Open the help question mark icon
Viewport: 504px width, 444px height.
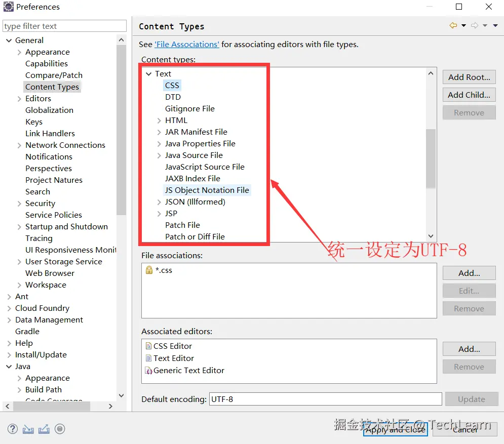click(13, 429)
